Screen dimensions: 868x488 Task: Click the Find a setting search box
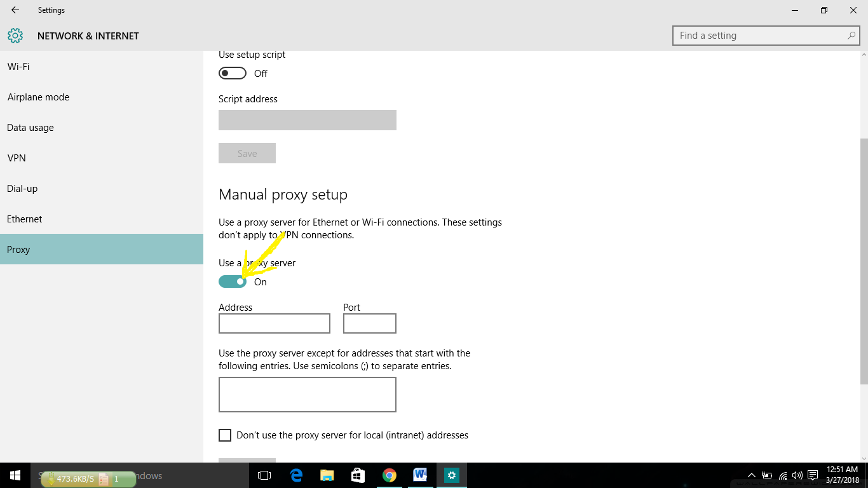pyautogui.click(x=766, y=36)
